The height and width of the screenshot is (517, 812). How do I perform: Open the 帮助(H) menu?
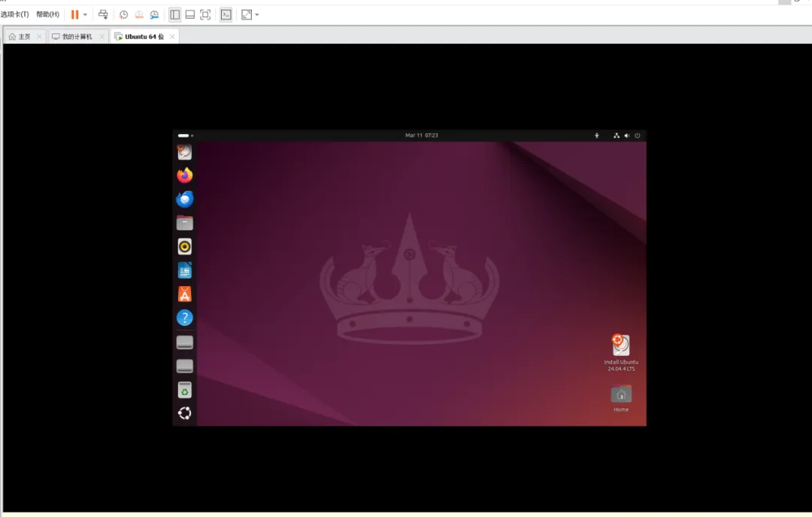pos(47,14)
